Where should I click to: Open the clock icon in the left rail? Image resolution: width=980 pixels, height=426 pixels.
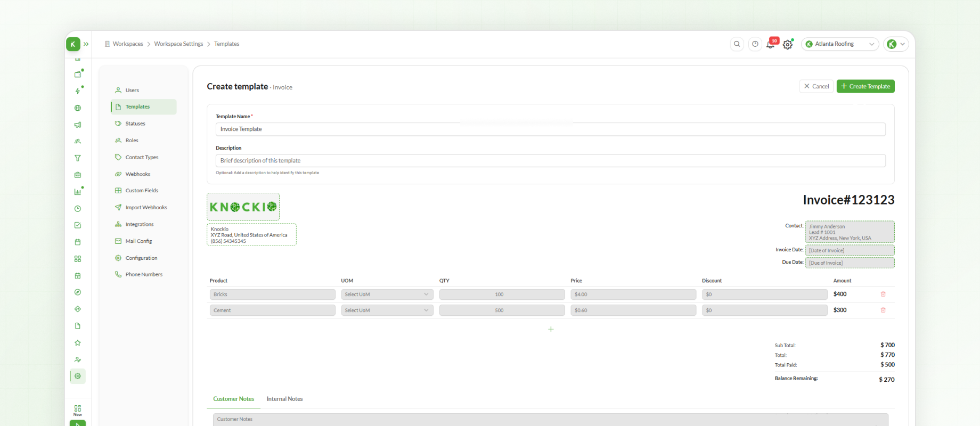(78, 209)
